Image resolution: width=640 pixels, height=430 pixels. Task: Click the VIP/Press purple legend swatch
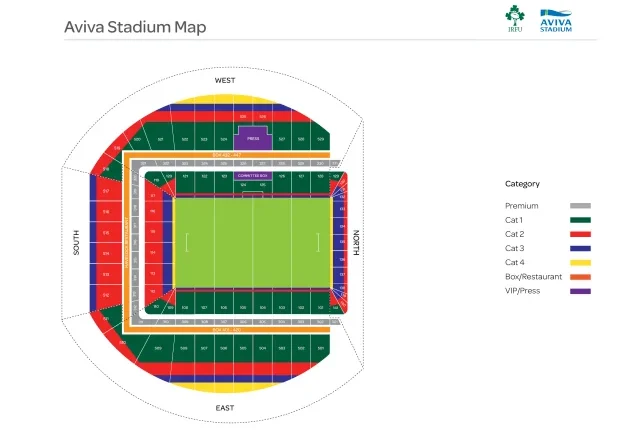click(x=579, y=290)
